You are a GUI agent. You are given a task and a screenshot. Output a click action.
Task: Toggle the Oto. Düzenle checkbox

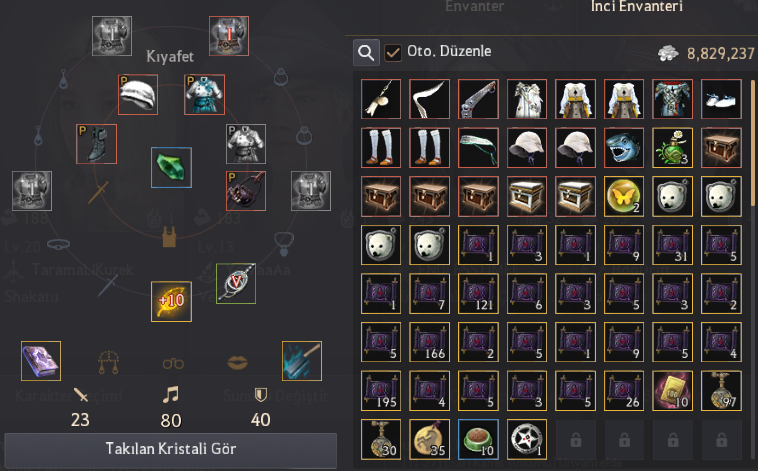tap(393, 52)
